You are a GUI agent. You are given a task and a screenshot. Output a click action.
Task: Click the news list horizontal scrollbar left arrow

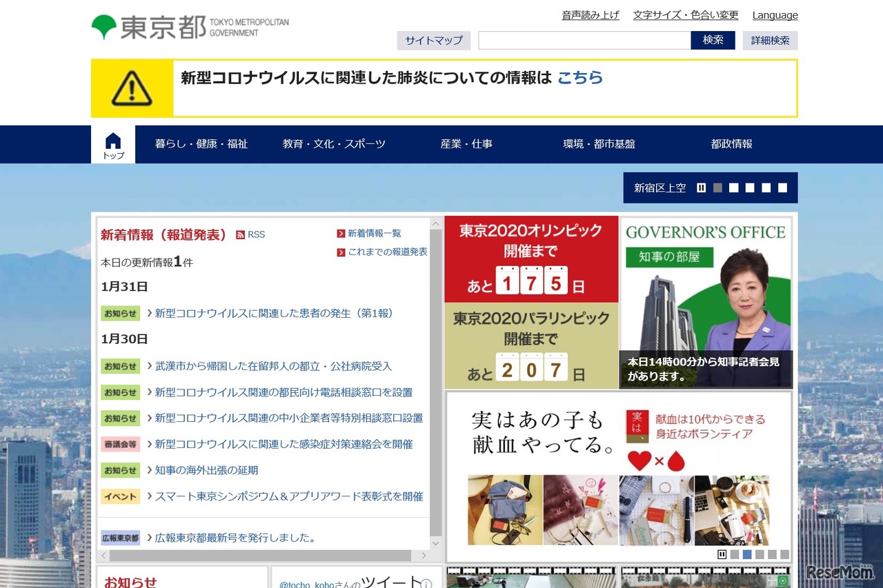(104, 555)
